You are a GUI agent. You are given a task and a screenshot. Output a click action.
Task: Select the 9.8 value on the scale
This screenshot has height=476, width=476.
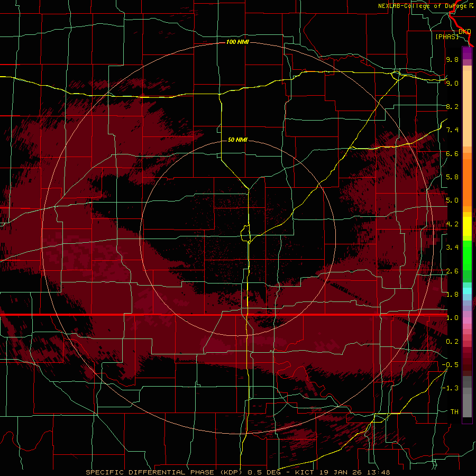point(452,59)
